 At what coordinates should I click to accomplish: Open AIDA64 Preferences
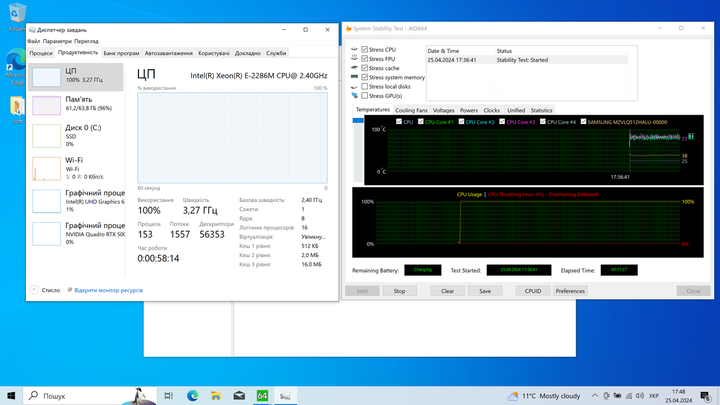(570, 291)
